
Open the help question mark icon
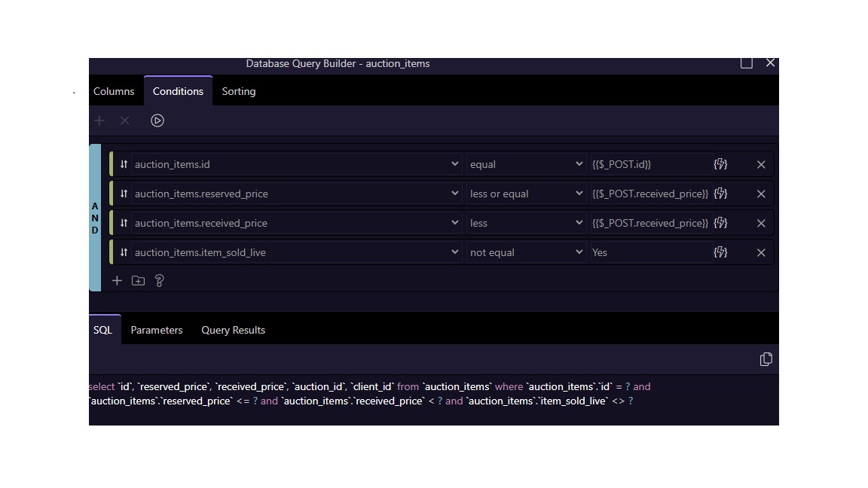[x=159, y=281]
